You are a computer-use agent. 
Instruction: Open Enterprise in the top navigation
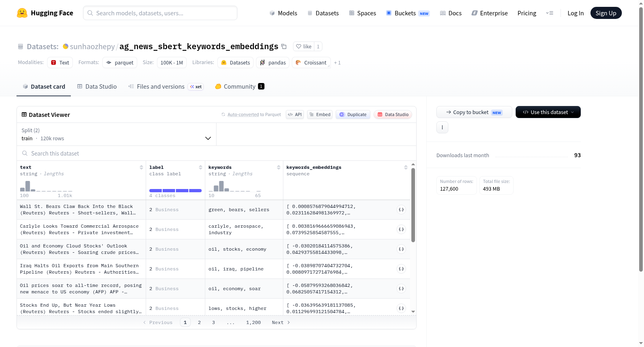coord(489,13)
